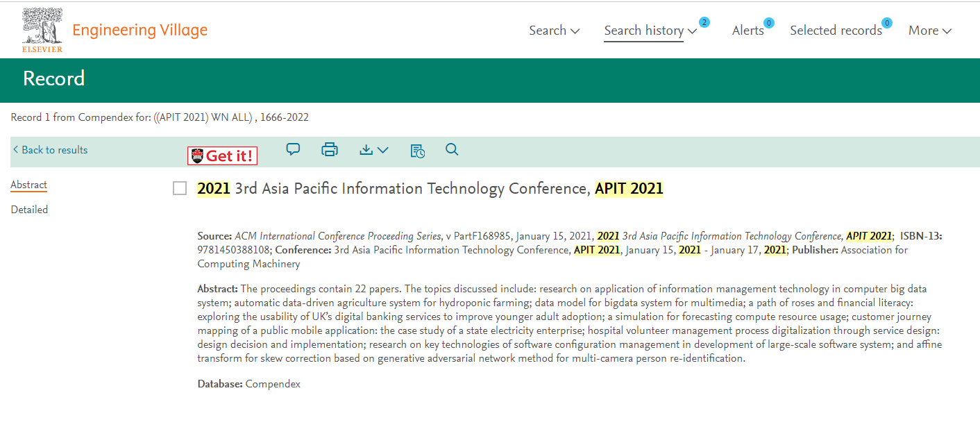Expand the More menu
The height and width of the screenshot is (436, 980).
(929, 31)
